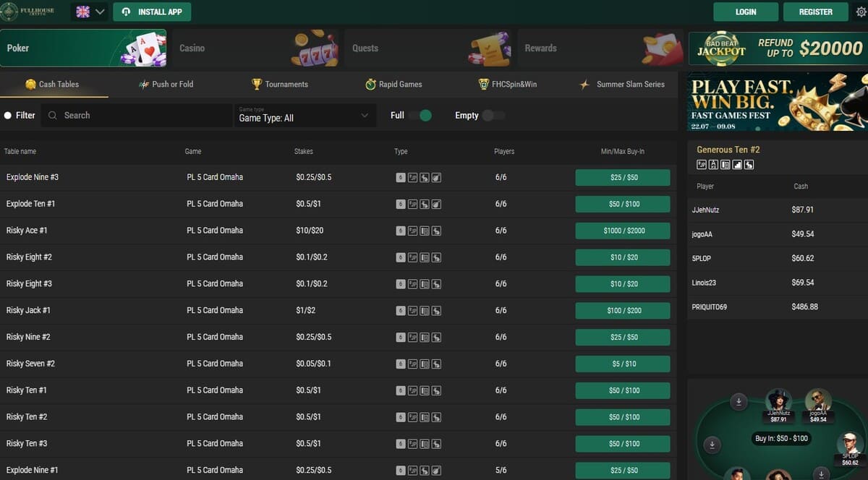This screenshot has width=868, height=480.
Task: Click bar chart icon under Generous Ten #2
Action: (737, 165)
